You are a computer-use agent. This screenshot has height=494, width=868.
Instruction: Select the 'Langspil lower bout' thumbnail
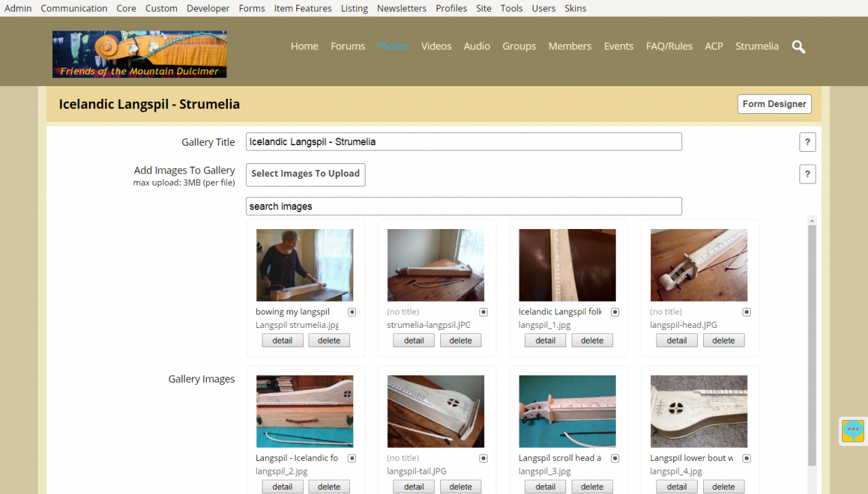(x=699, y=411)
